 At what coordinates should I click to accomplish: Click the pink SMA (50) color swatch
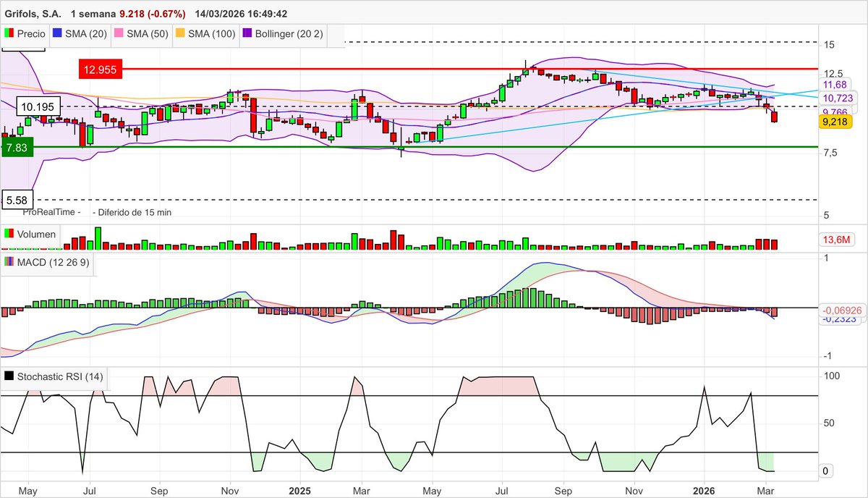point(119,33)
